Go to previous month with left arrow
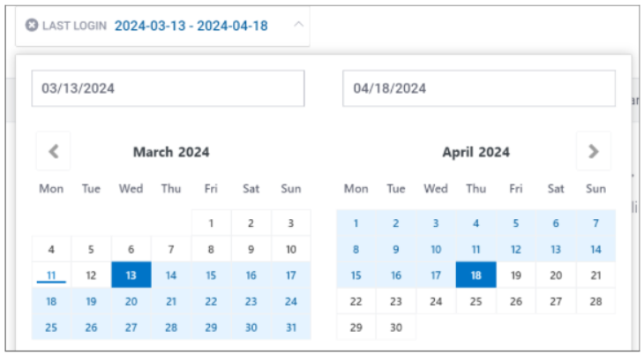644x355 pixels. click(x=53, y=151)
